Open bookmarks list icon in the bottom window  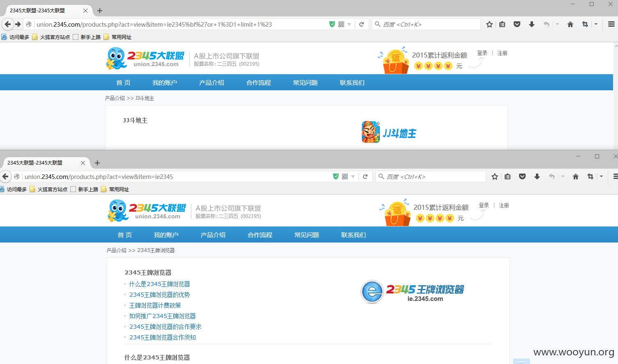point(508,176)
